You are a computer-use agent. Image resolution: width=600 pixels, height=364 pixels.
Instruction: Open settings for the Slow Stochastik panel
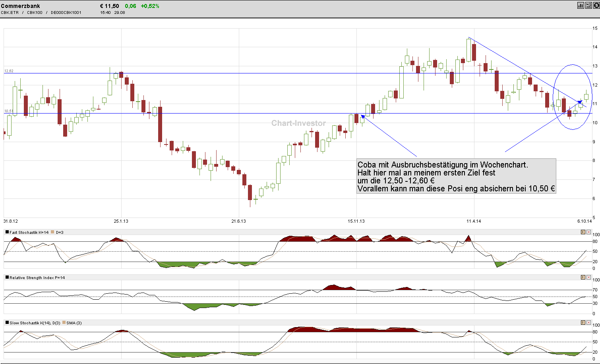[583, 322]
